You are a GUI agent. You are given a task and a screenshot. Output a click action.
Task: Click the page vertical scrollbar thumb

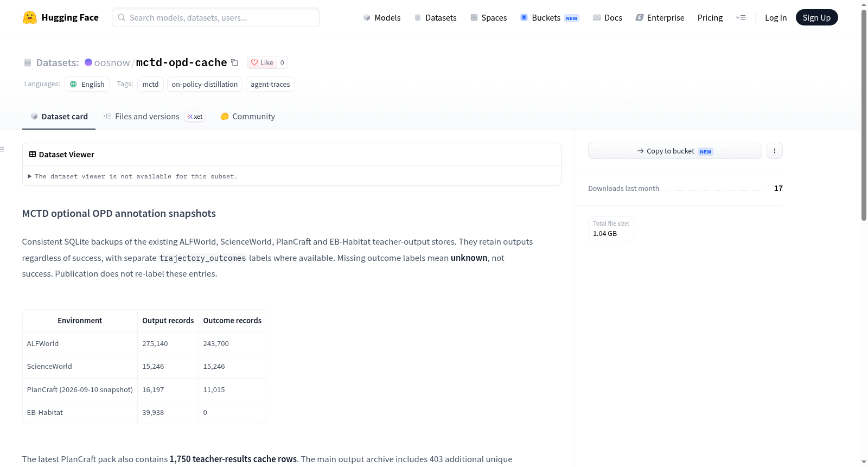point(864,114)
